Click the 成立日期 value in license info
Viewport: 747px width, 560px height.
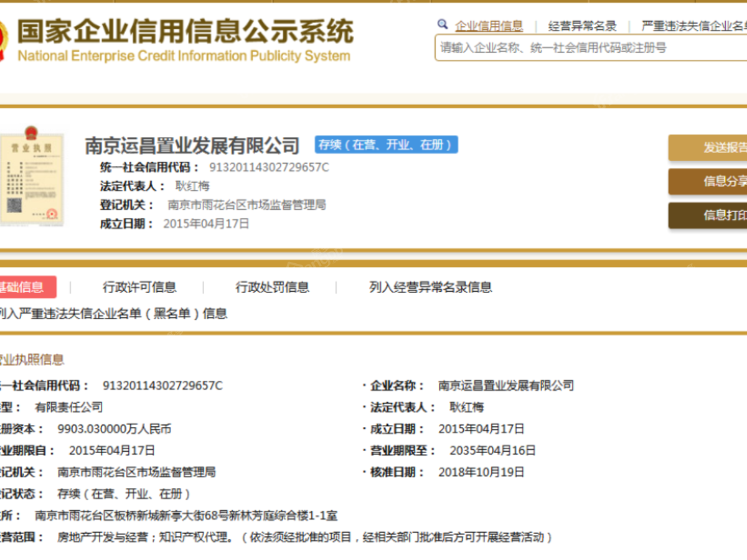481,429
